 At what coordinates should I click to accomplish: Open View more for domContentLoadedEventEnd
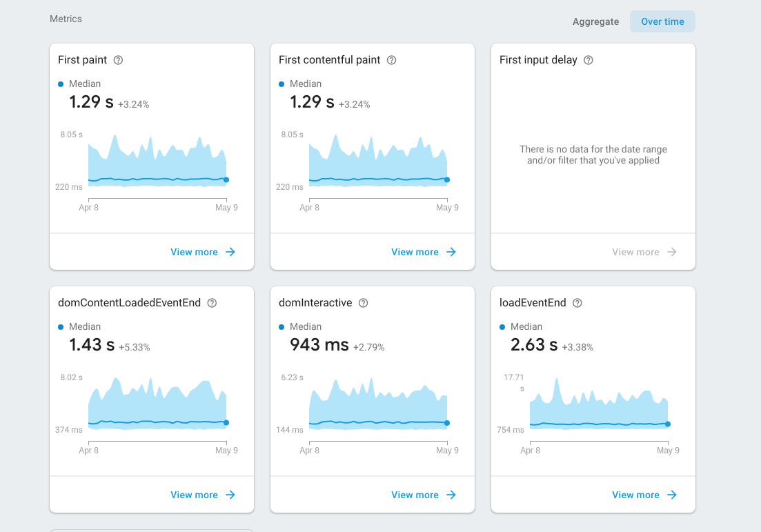point(195,495)
